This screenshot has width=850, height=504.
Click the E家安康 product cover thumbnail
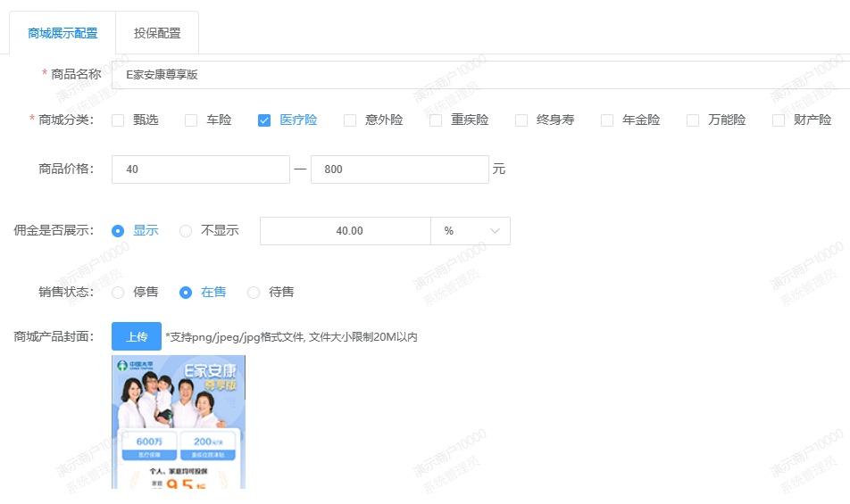point(179,421)
